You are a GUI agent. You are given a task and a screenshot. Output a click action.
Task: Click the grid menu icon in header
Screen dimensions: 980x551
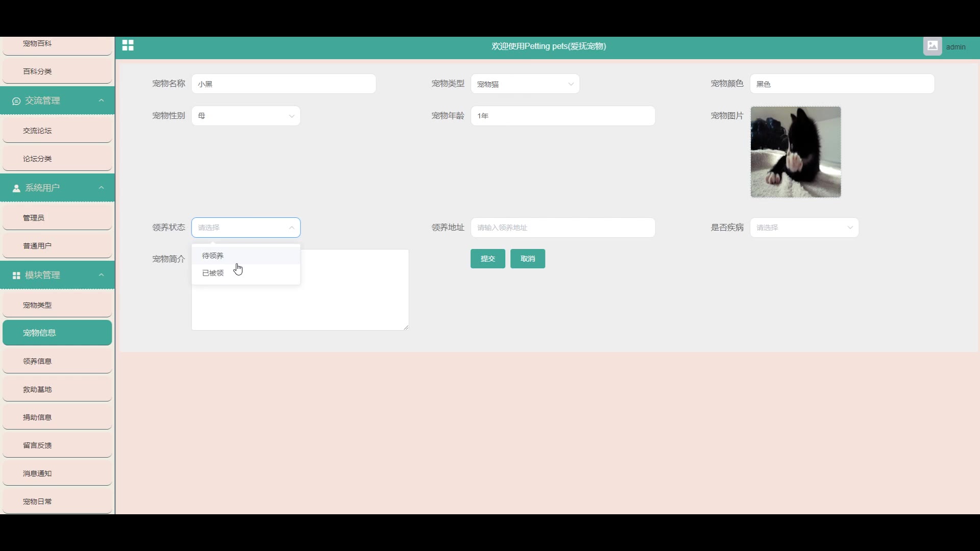[x=128, y=46]
